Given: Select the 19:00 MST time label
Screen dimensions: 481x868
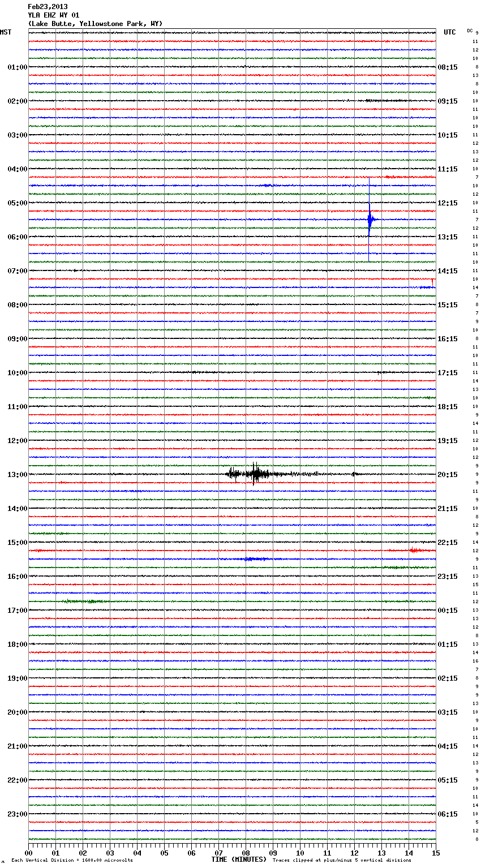Looking at the screenshot, I should click(18, 678).
